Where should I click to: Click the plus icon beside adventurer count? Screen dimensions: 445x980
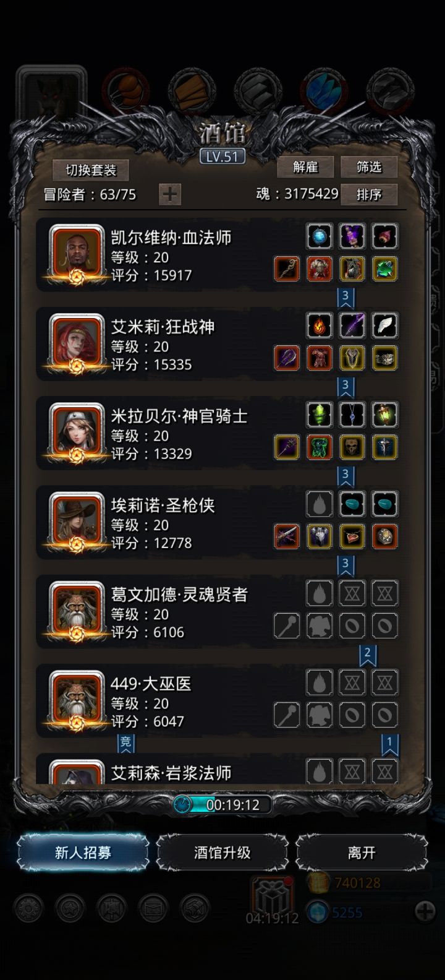point(170,194)
